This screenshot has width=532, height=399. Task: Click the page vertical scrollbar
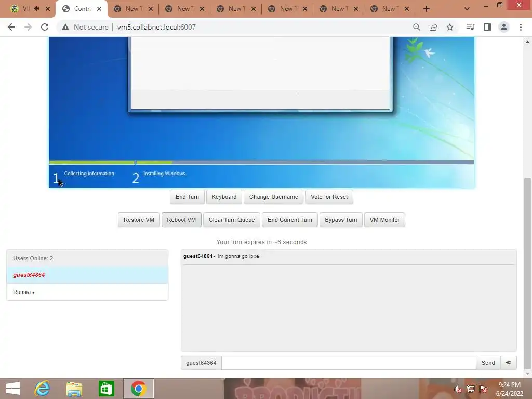(527, 273)
